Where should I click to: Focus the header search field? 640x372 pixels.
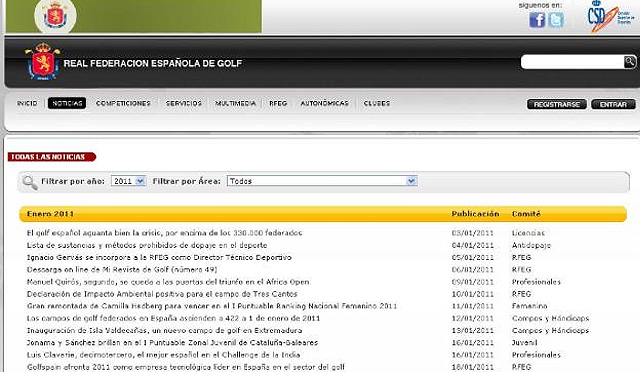tap(572, 62)
